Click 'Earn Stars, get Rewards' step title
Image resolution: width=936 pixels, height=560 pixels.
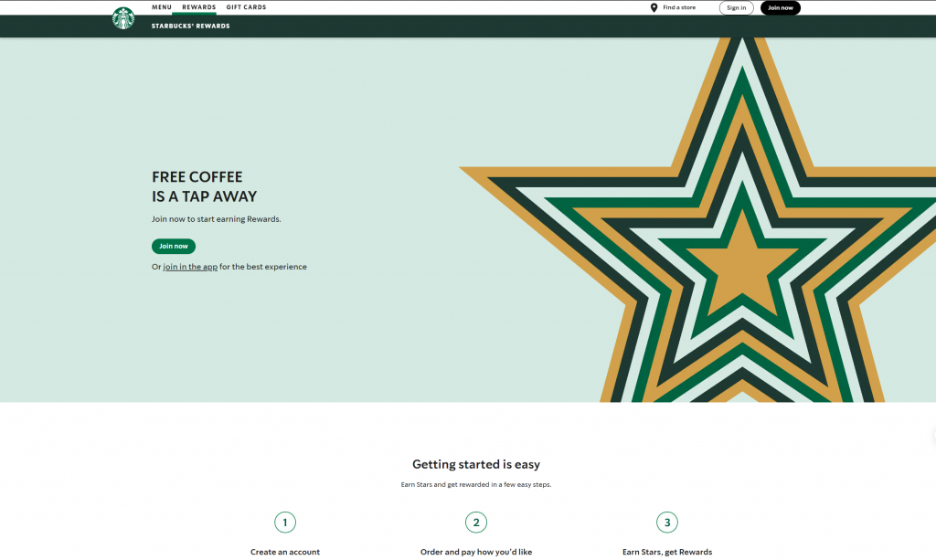(x=666, y=552)
